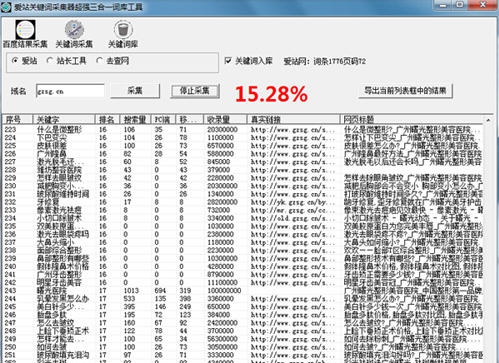
Task: Click the 采集 button
Action: (135, 91)
